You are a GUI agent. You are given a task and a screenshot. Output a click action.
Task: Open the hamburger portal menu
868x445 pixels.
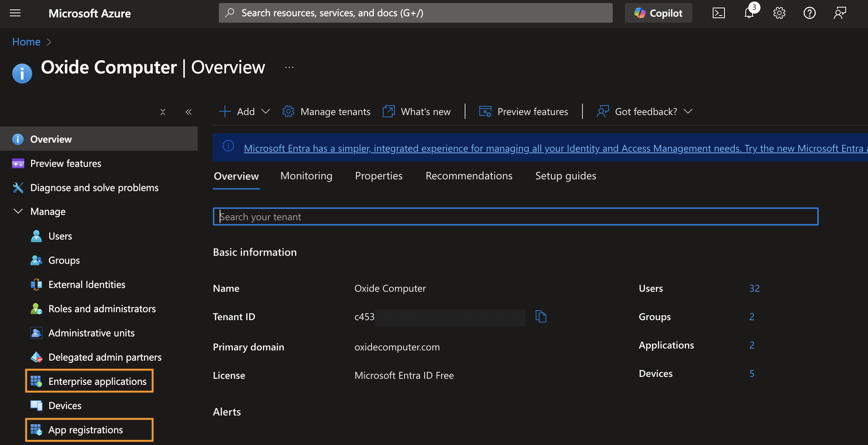(15, 13)
